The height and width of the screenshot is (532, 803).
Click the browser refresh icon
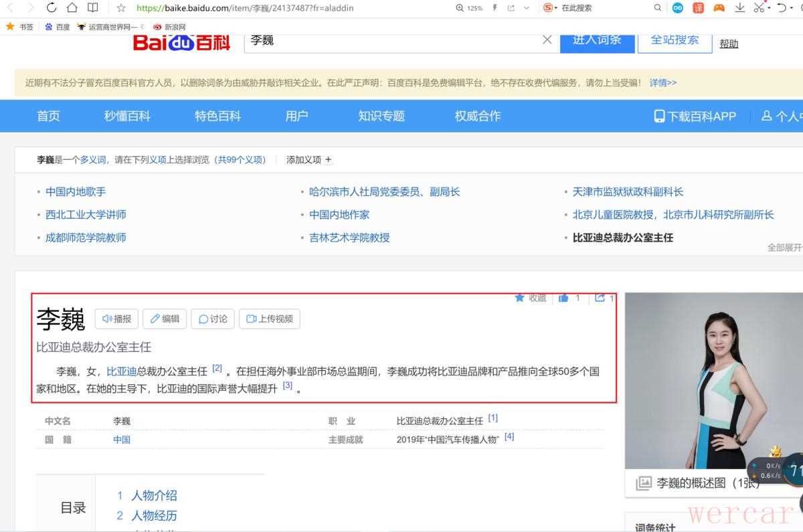click(x=52, y=8)
